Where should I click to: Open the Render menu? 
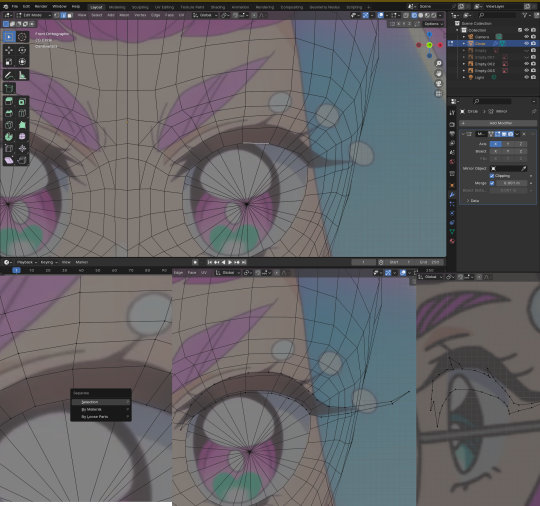click(41, 7)
